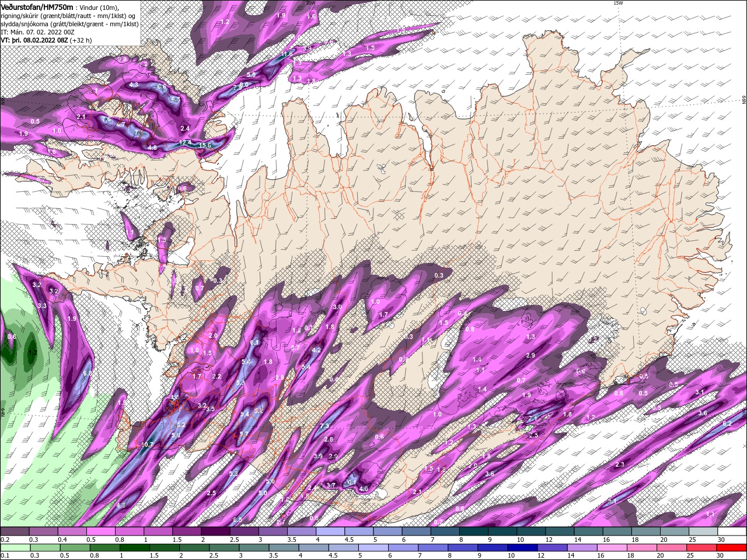Click the 12.4 precipitation value on the map
The width and height of the screenshot is (747, 560).
[x=185, y=142]
